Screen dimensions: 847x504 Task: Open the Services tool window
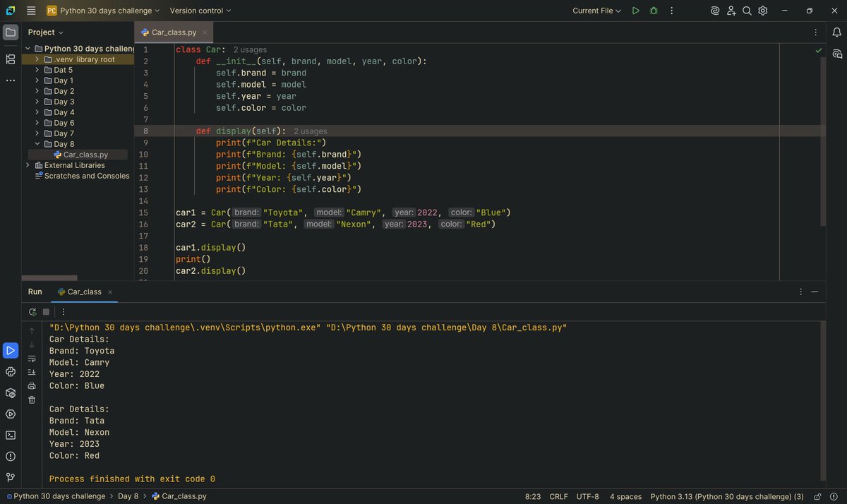[x=11, y=414]
